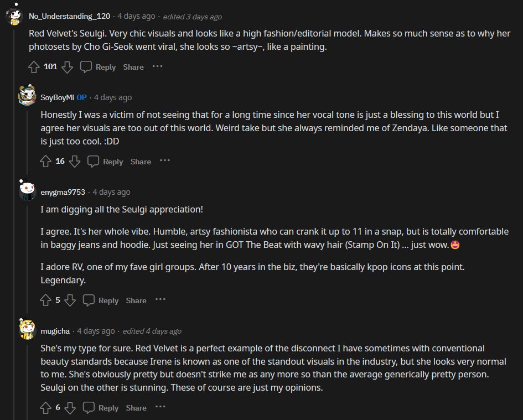The image size is (523, 420).
Task: Open more options on mugicha's comment
Action: [160, 407]
